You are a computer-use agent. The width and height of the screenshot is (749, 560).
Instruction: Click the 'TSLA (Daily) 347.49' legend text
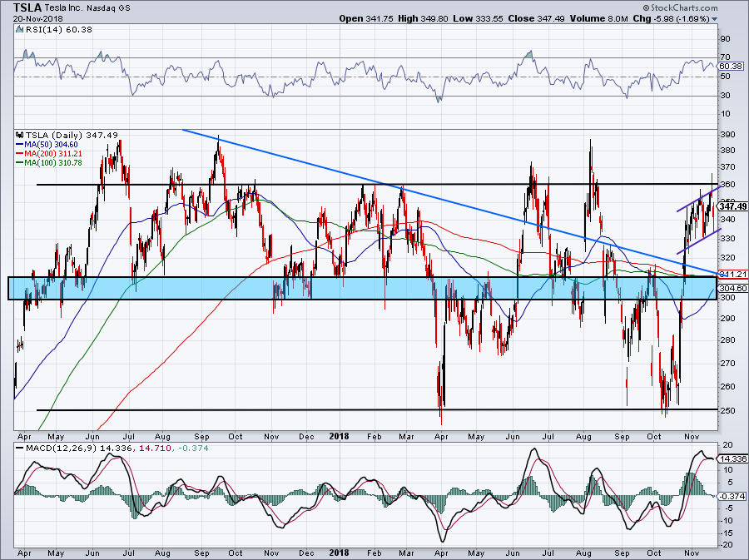point(72,135)
